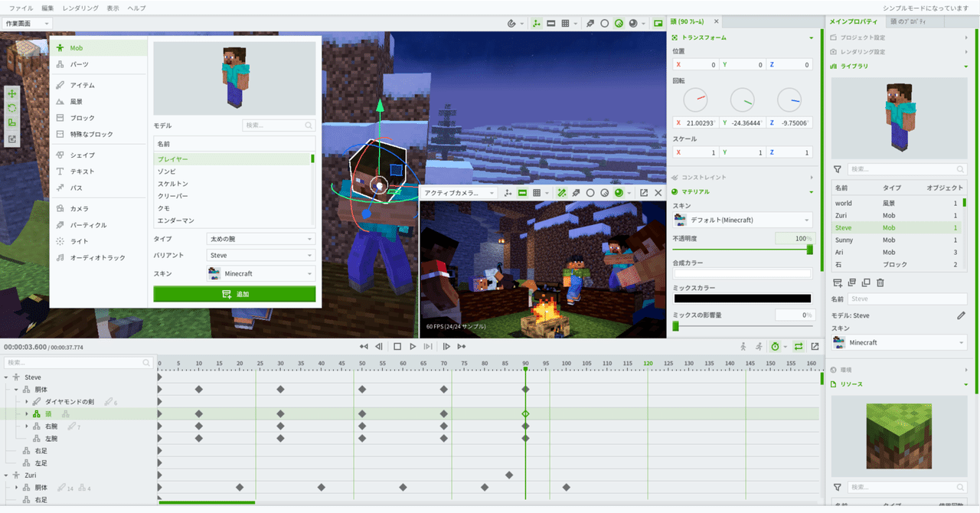Choose 風景 scenery category

click(98, 101)
